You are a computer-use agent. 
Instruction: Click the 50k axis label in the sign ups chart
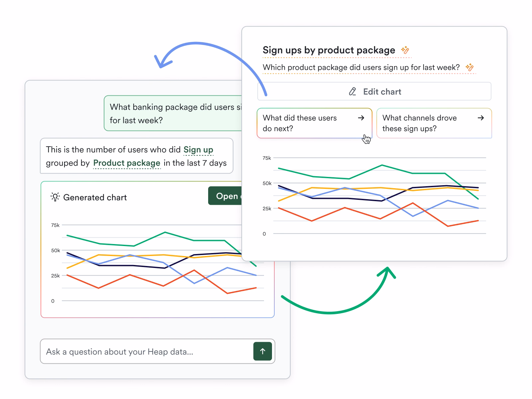coord(267,183)
